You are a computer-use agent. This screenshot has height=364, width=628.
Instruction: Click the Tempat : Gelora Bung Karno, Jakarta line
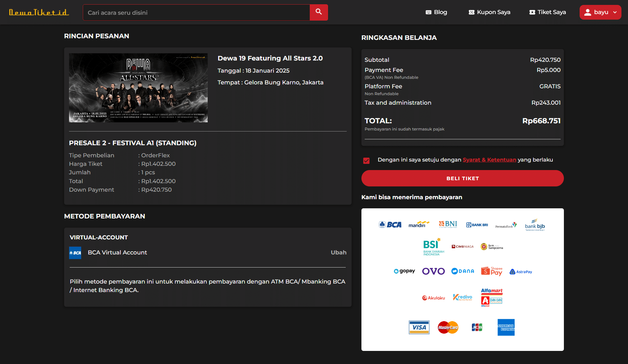[270, 82]
